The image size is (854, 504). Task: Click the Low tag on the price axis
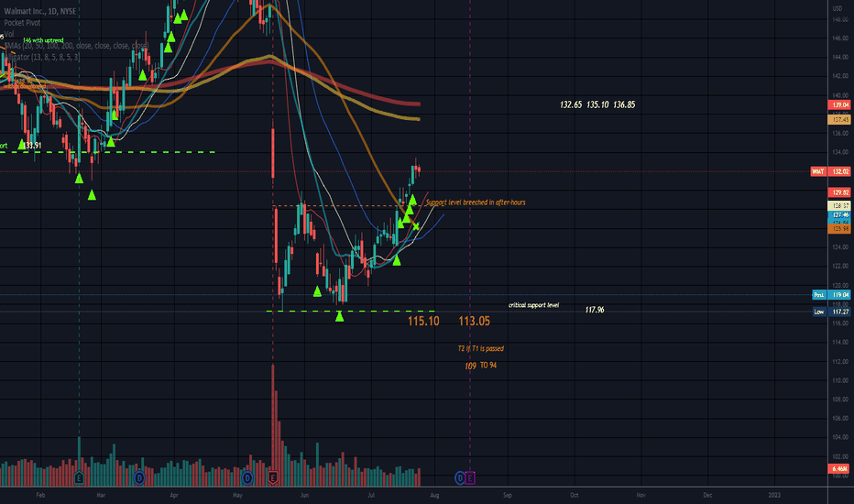pos(819,312)
